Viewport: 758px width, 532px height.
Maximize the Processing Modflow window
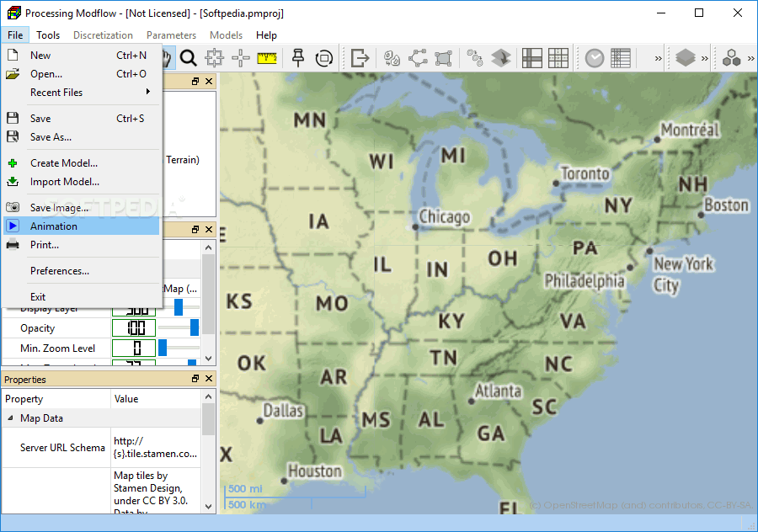pos(699,13)
